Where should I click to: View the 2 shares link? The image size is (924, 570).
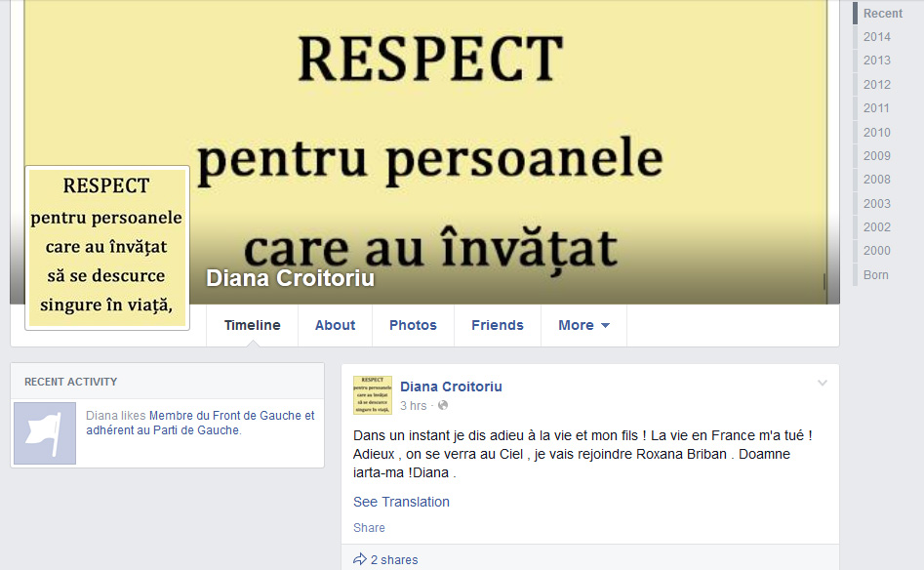(x=394, y=560)
